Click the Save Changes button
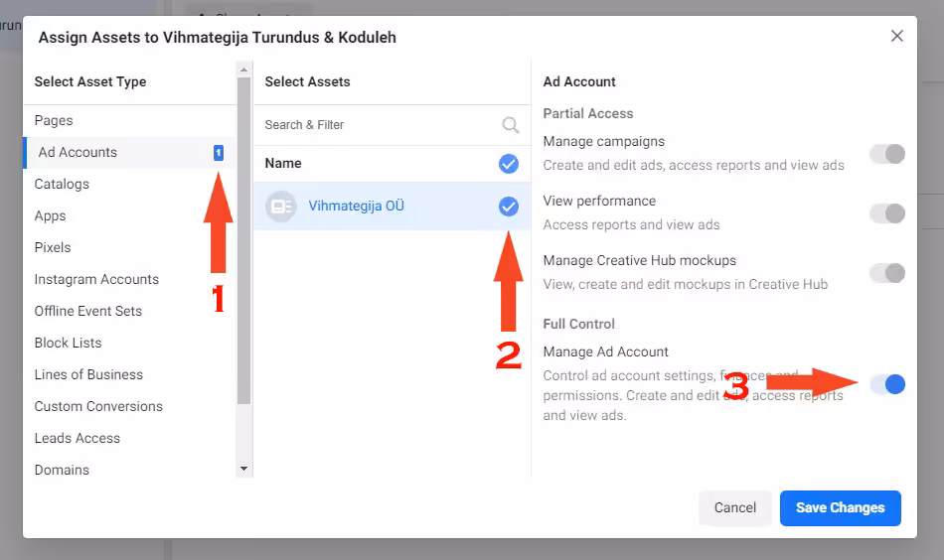Viewport: 944px width, 560px height. tap(840, 507)
